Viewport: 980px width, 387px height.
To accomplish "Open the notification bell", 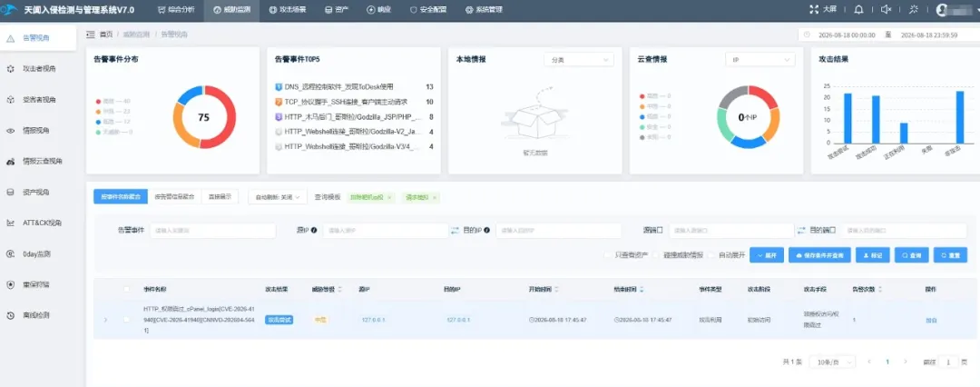I will [858, 9].
